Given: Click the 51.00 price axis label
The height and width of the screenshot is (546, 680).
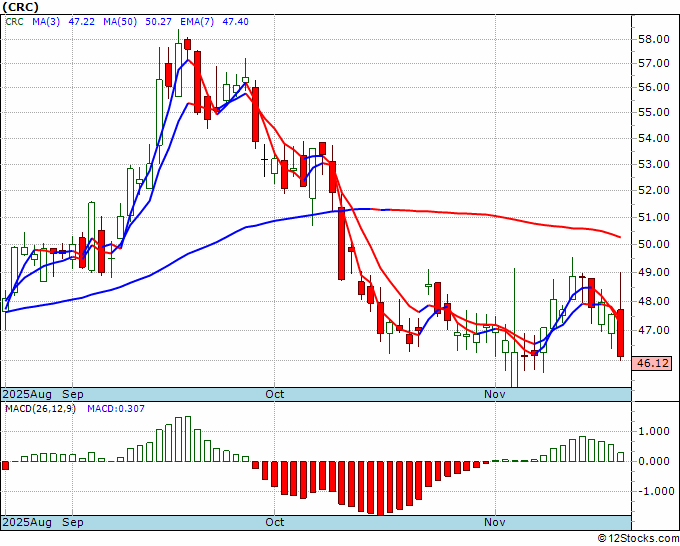Looking at the screenshot, I should tap(654, 218).
